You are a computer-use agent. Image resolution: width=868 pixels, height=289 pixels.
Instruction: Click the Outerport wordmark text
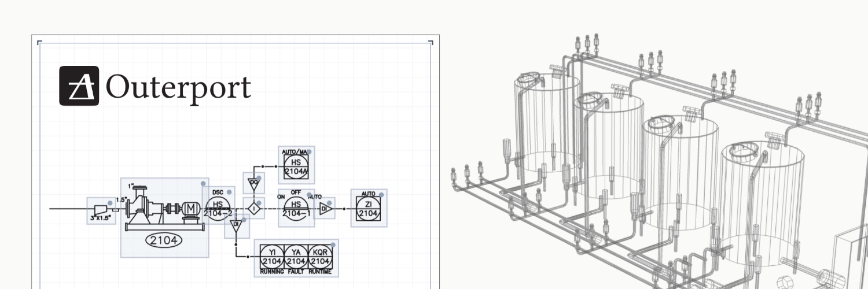pyautogui.click(x=178, y=87)
